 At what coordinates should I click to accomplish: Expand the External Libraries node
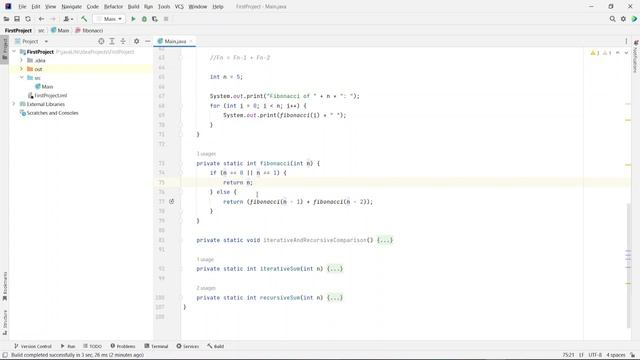click(x=14, y=104)
